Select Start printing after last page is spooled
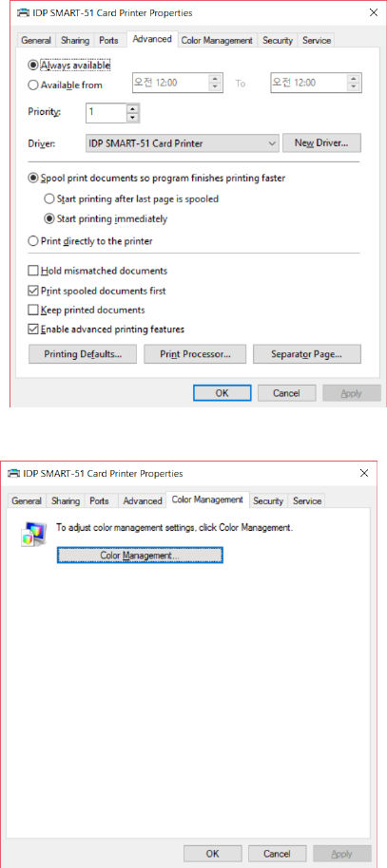Screen dimensions: 387x868 click(x=48, y=198)
